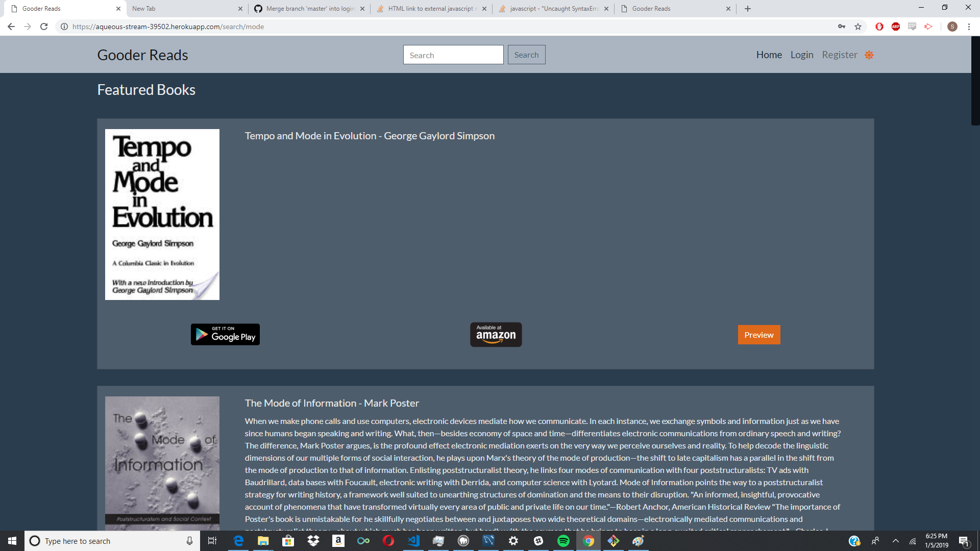This screenshot has width=980, height=551.
Task: Open the Login link
Action: (x=801, y=55)
